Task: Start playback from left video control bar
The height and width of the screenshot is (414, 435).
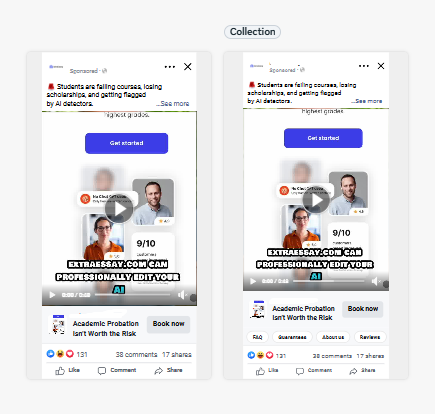Action: point(52,295)
